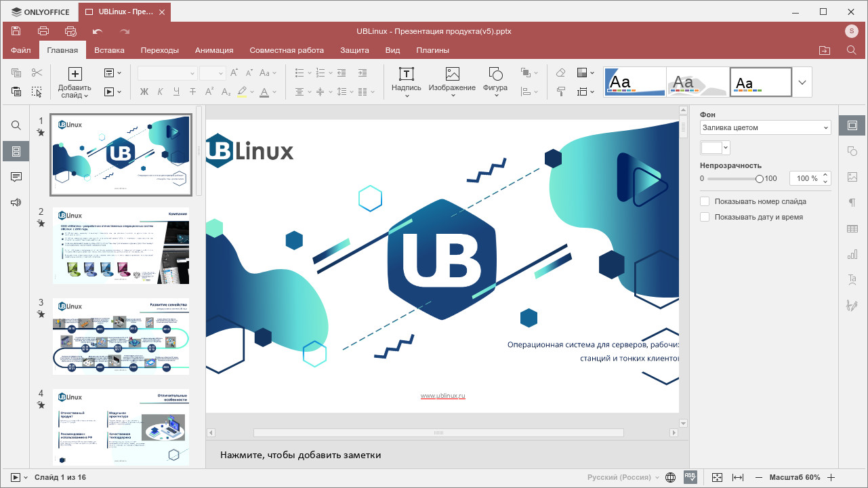Image resolution: width=868 pixels, height=488 pixels.
Task: Open the font name dropdown
Action: pos(167,73)
